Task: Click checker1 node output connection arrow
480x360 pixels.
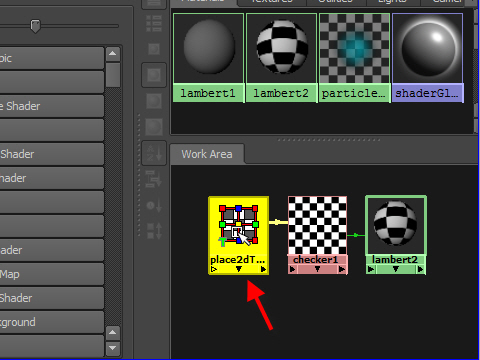Action: click(x=342, y=269)
